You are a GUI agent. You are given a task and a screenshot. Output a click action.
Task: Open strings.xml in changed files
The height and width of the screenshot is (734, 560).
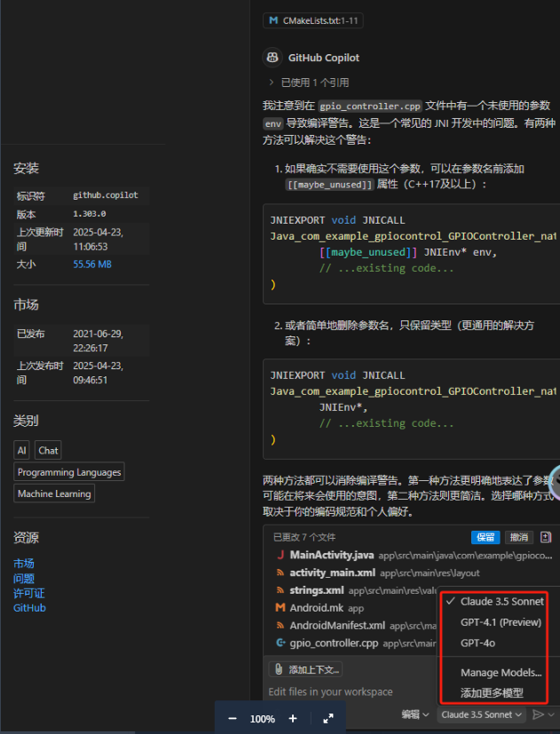pos(317,590)
